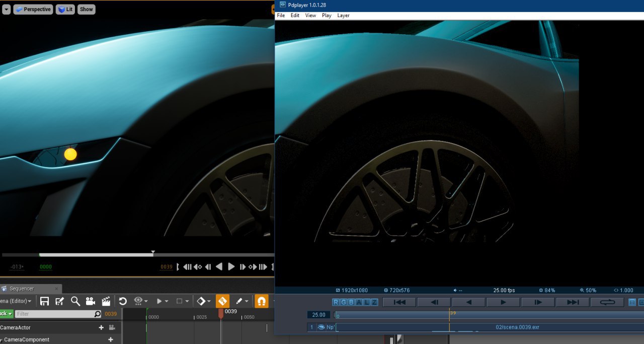Toggle the L luminance channel in Pdplayer

tap(366, 302)
